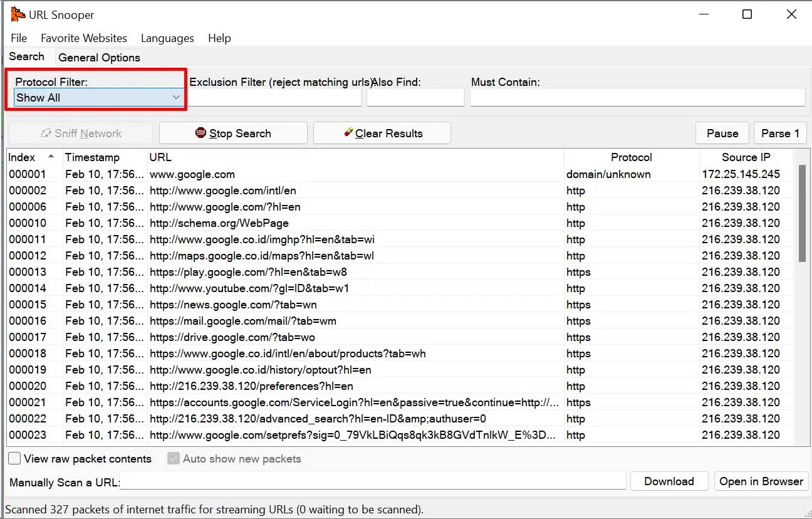812x519 pixels.
Task: Open the Favorite Websites menu
Action: coord(84,38)
